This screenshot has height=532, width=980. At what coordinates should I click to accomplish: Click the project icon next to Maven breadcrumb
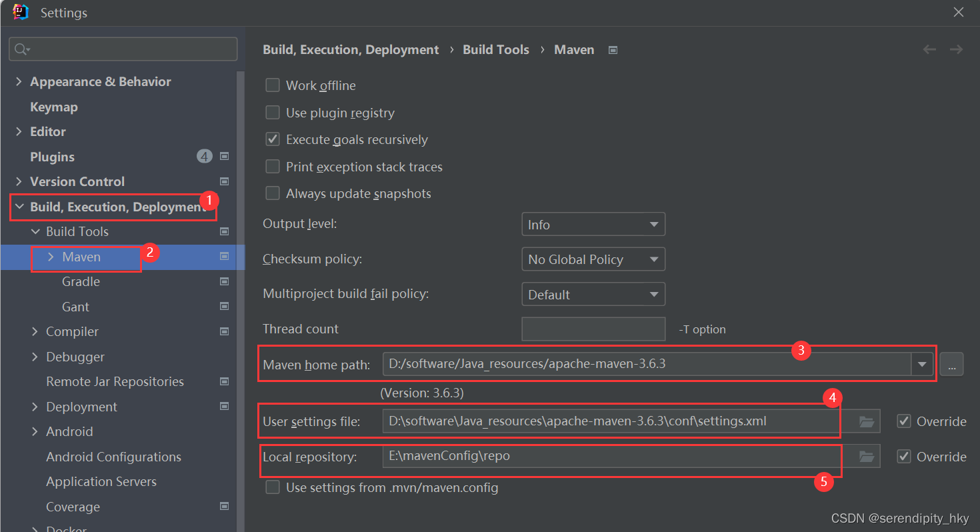coord(613,50)
